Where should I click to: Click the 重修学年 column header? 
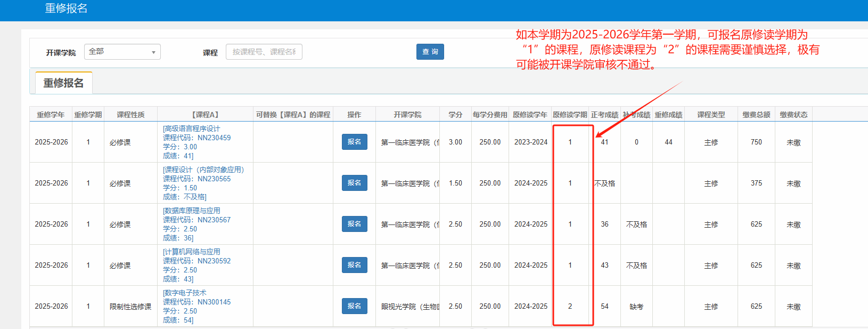coord(51,115)
